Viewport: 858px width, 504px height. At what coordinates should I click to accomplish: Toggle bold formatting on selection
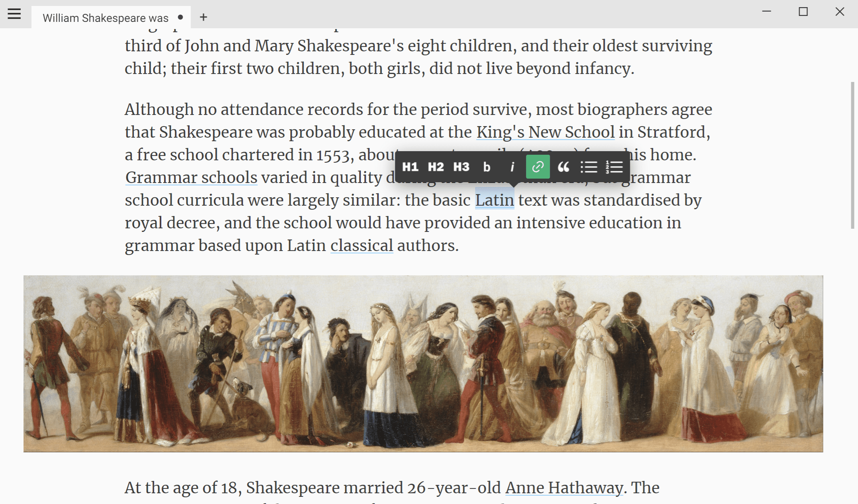click(x=487, y=167)
